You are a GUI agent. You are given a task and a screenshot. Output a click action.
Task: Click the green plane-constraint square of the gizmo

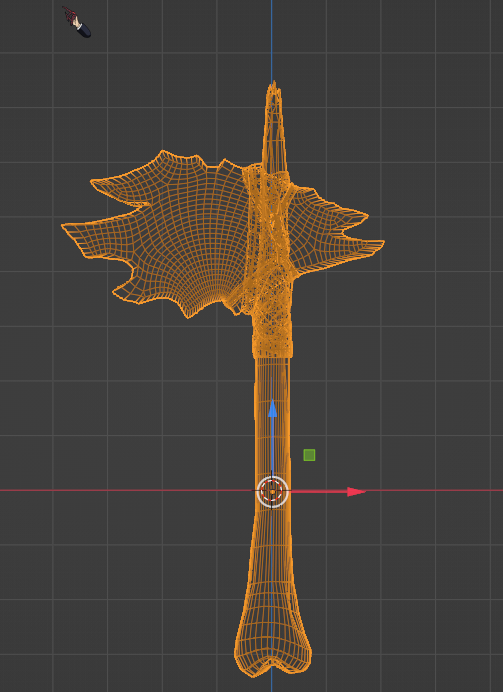(309, 455)
